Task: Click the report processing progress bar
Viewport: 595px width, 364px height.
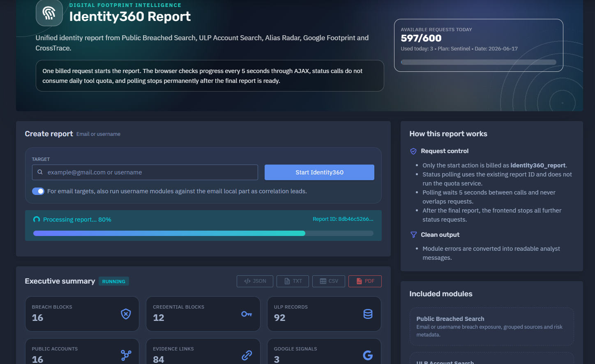Action: pyautogui.click(x=203, y=234)
